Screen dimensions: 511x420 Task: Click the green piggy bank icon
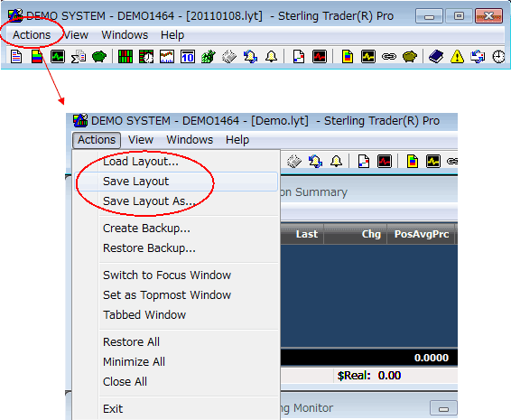(99, 57)
